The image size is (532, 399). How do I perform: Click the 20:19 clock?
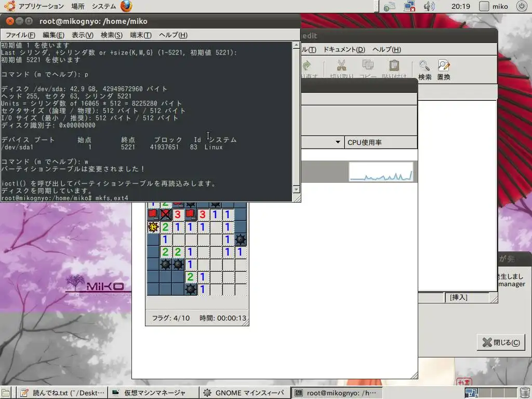tap(460, 6)
